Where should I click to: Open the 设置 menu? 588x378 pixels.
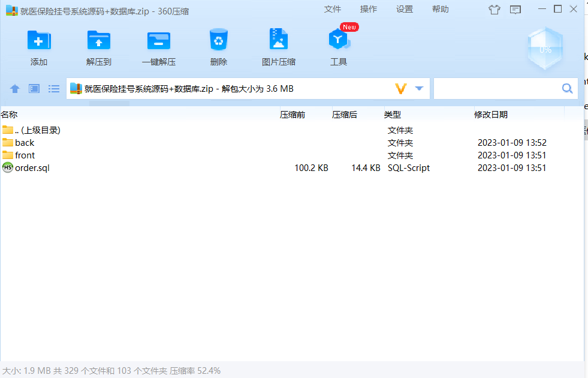point(405,9)
